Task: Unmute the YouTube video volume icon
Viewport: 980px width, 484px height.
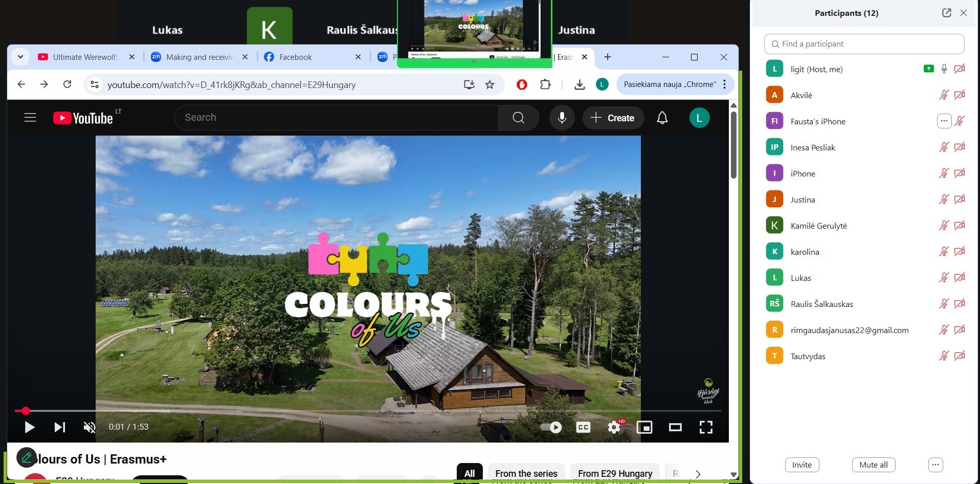Action: point(90,427)
